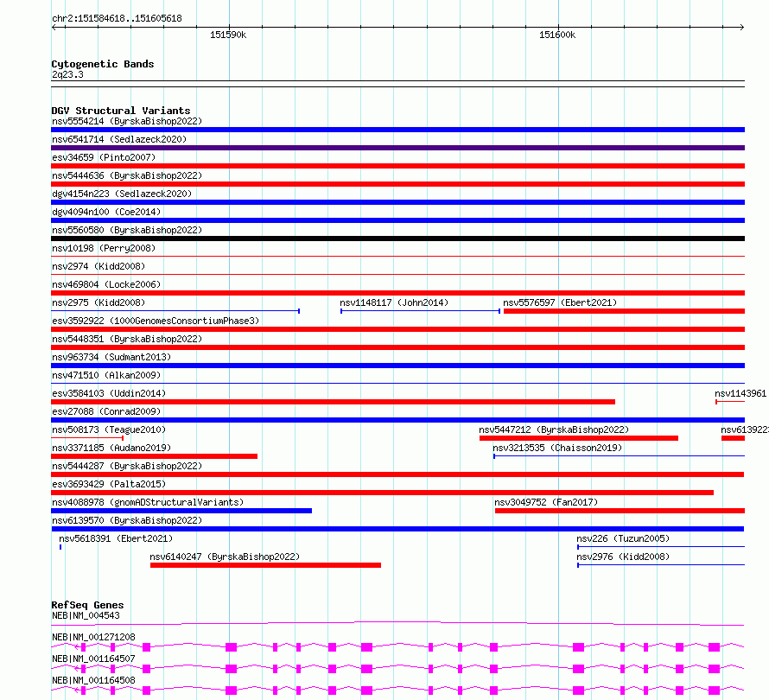769x700 pixels.
Task: Open the dgv4094n100 (Coe2014) variant label
Action: pyautogui.click(x=106, y=212)
